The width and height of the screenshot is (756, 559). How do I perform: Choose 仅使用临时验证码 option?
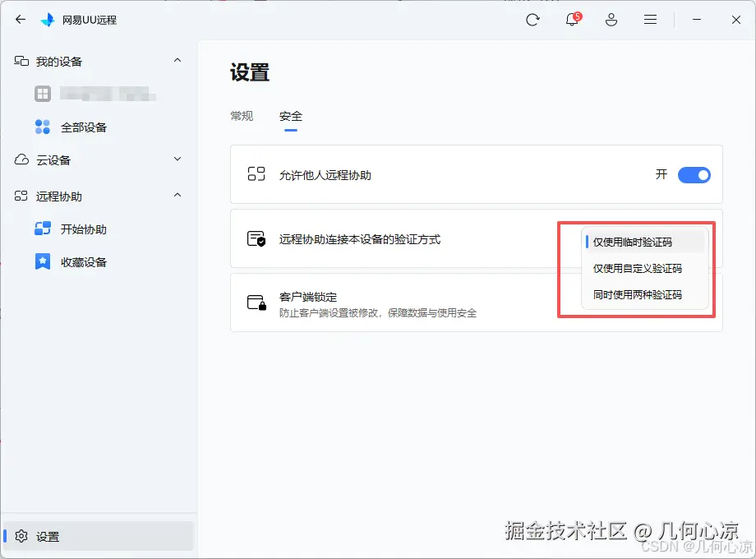644,243
